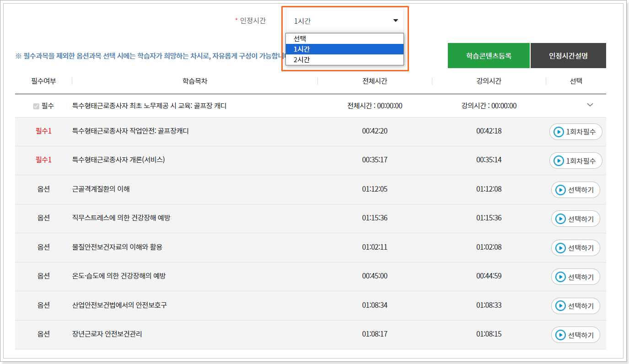Toggle the 필수 checkbox for 골프장 캐디 course
629x364 pixels.
pos(36,106)
